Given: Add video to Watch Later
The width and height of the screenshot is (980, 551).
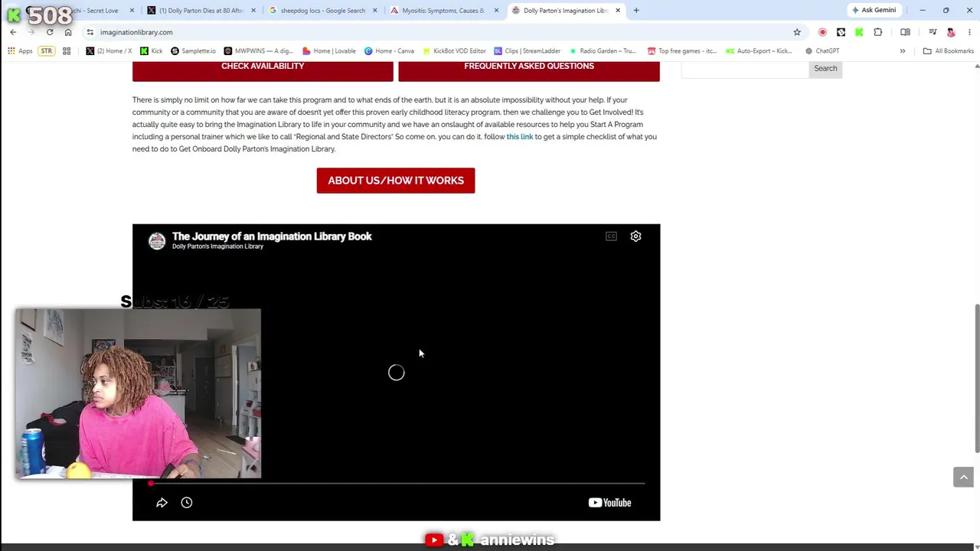Looking at the screenshot, I should (x=187, y=503).
